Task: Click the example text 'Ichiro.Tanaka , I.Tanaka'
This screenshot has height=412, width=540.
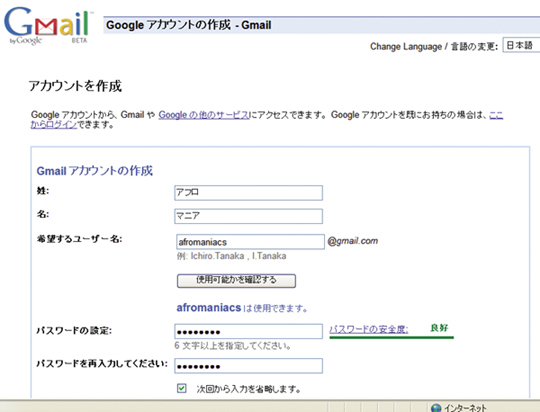Action: tap(238, 256)
